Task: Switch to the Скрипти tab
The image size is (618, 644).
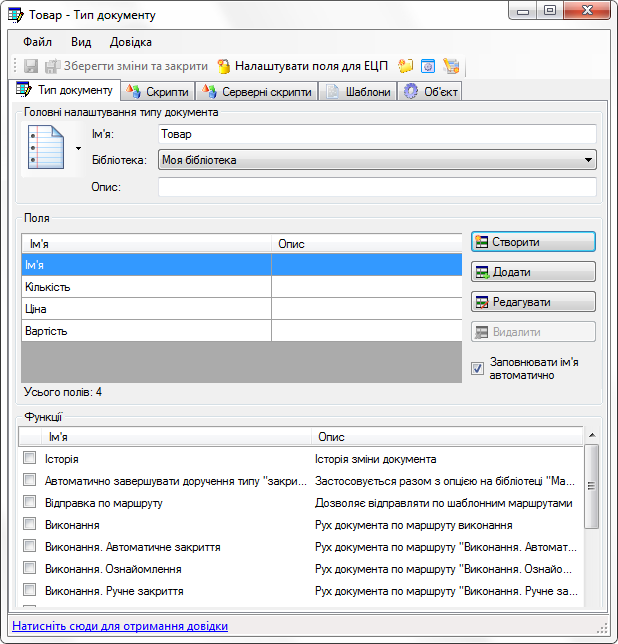Action: click(157, 92)
